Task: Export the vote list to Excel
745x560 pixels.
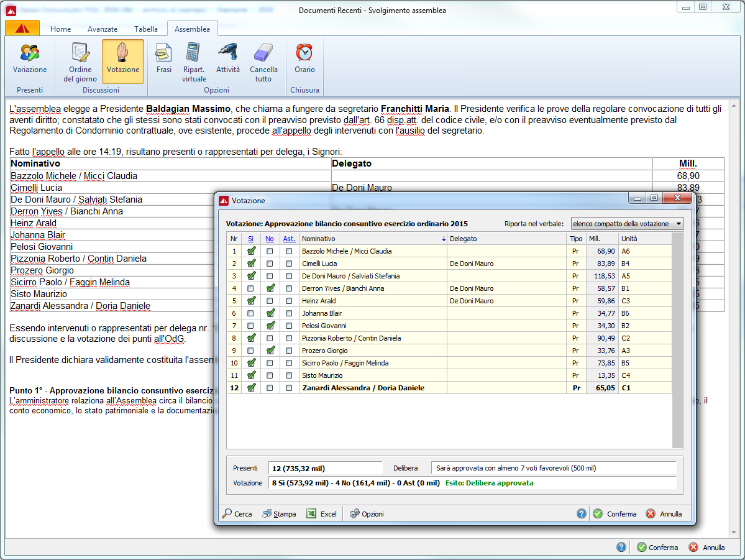Action: pyautogui.click(x=322, y=514)
